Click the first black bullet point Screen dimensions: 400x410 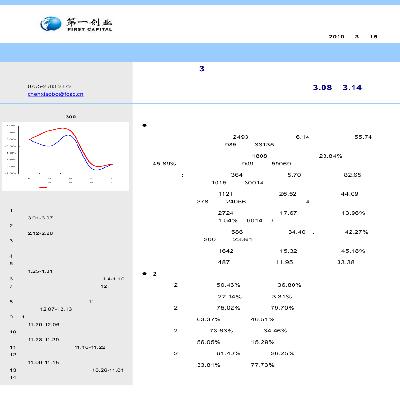144,125
